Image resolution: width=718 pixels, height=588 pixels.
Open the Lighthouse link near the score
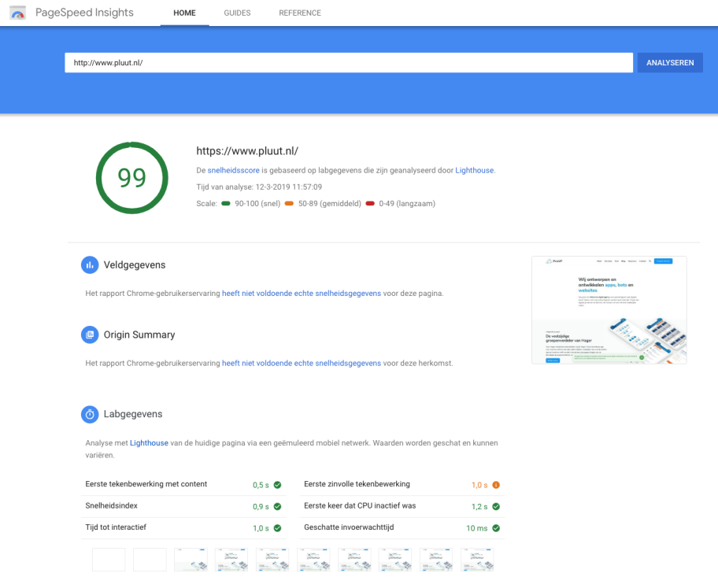pos(475,170)
